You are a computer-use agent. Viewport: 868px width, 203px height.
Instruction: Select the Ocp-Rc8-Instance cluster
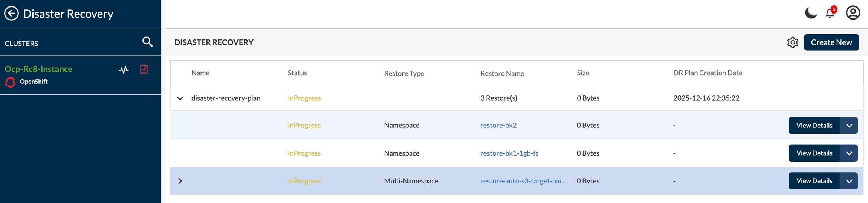click(x=38, y=69)
